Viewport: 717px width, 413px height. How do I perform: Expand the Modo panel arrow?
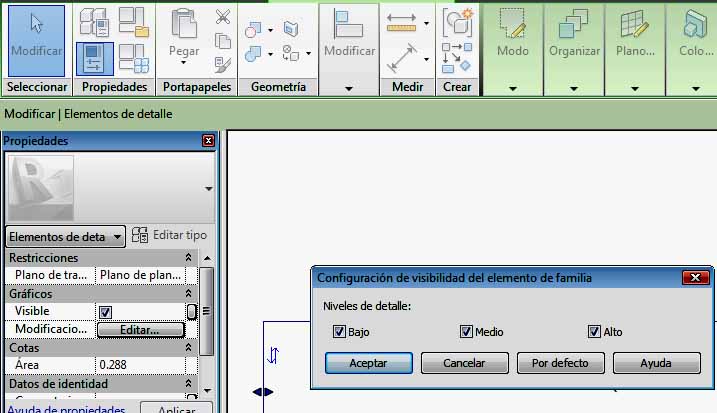513,88
